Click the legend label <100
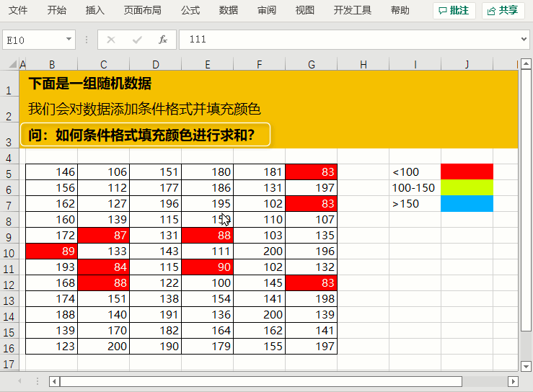The width and height of the screenshot is (533, 392). (405, 172)
